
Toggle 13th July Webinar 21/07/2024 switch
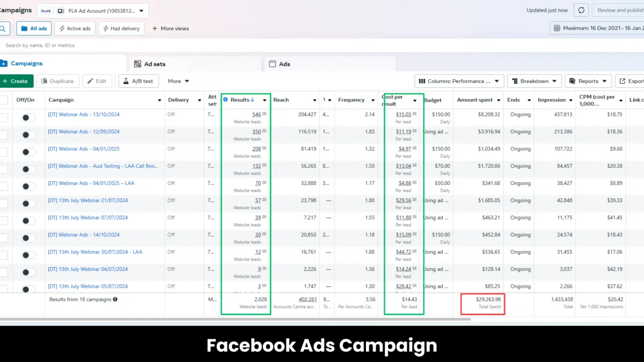[x=28, y=204]
